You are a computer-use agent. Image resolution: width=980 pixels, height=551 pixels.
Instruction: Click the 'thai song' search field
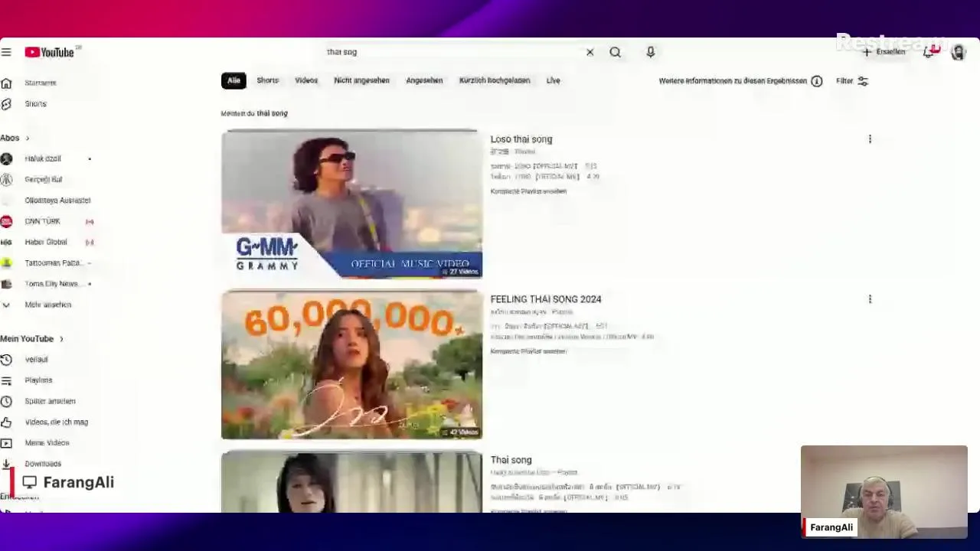452,52
